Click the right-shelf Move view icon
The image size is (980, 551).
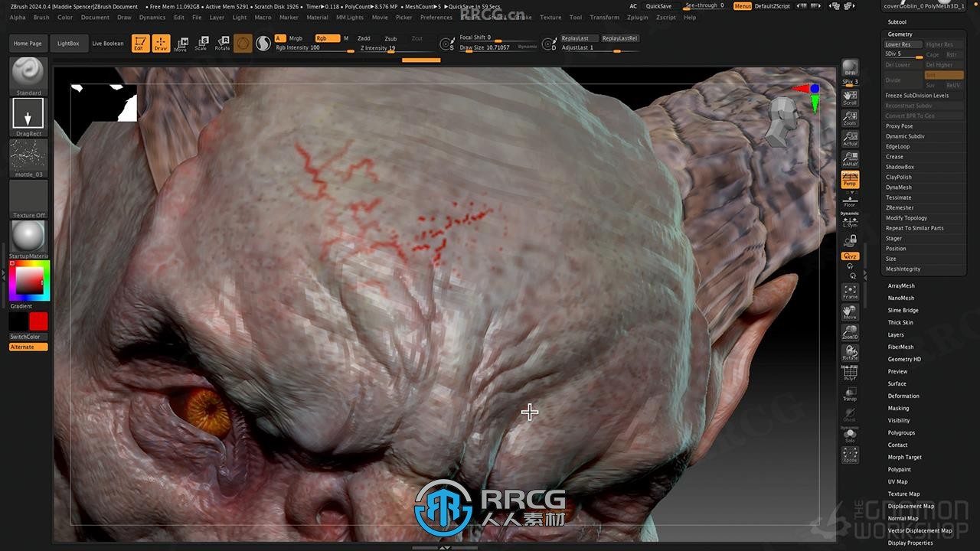[x=850, y=312]
